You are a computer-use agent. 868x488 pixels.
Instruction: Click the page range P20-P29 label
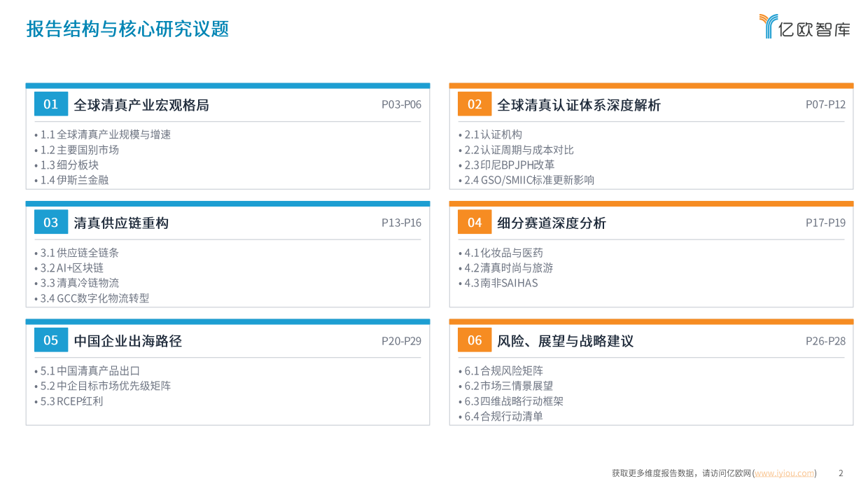[x=402, y=341]
